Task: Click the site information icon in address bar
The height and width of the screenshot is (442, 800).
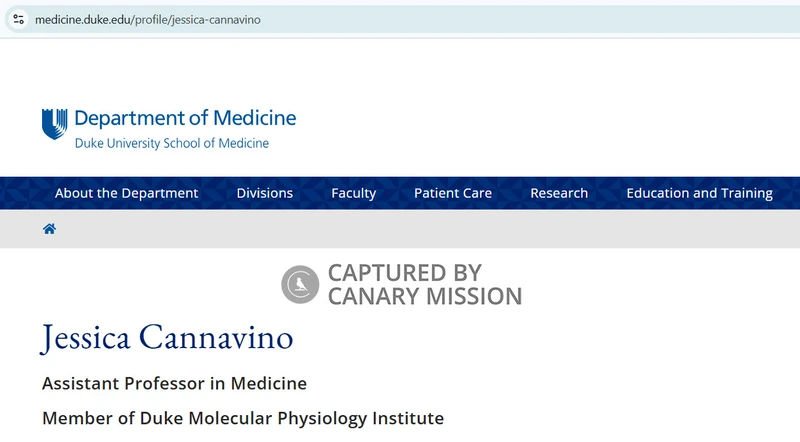Action: (18, 19)
